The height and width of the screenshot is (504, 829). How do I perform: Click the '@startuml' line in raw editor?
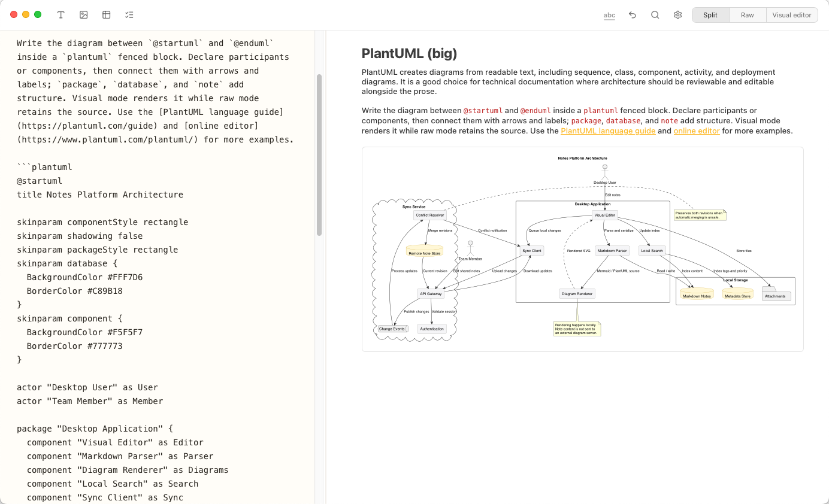40,181
